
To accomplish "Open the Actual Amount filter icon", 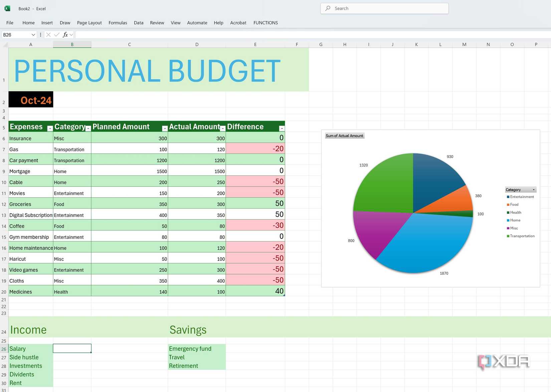I will coord(223,128).
